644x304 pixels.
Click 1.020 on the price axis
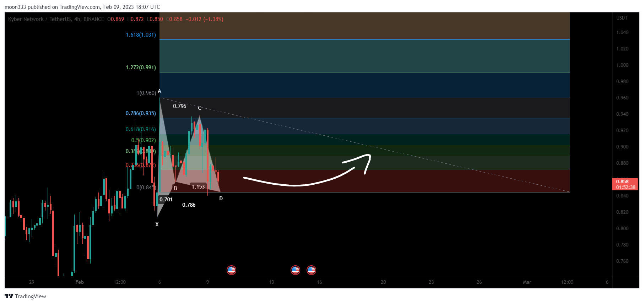coord(622,49)
